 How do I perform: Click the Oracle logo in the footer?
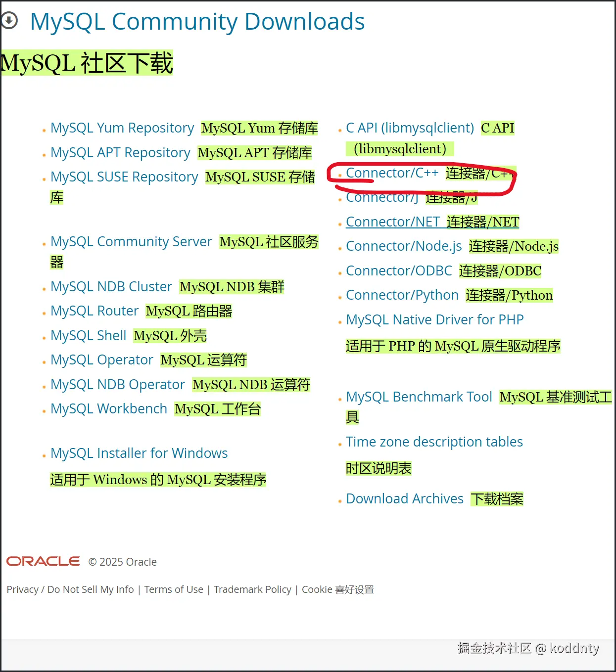pos(43,561)
